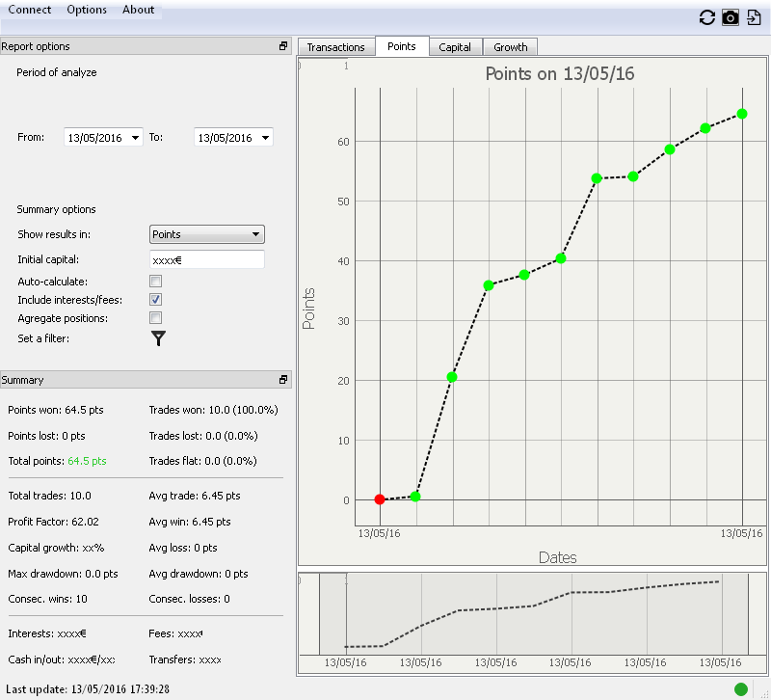This screenshot has width=771, height=700.
Task: Enable the Auto-calculate checkbox
Action: pyautogui.click(x=155, y=282)
